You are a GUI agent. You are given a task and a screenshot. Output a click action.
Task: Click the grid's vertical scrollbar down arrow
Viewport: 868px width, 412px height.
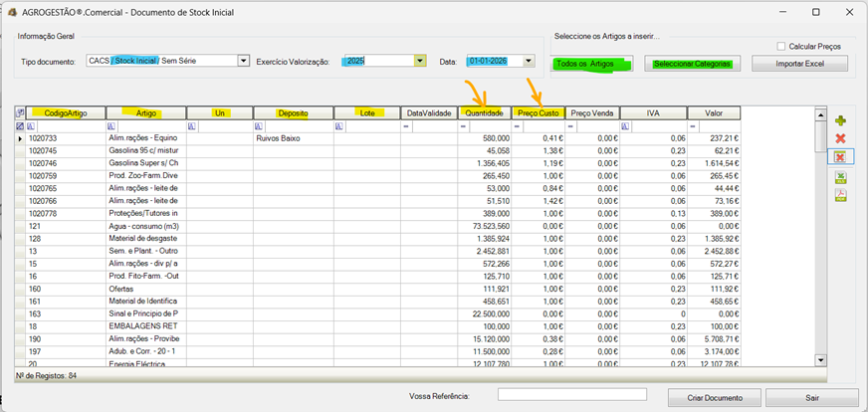tap(821, 360)
